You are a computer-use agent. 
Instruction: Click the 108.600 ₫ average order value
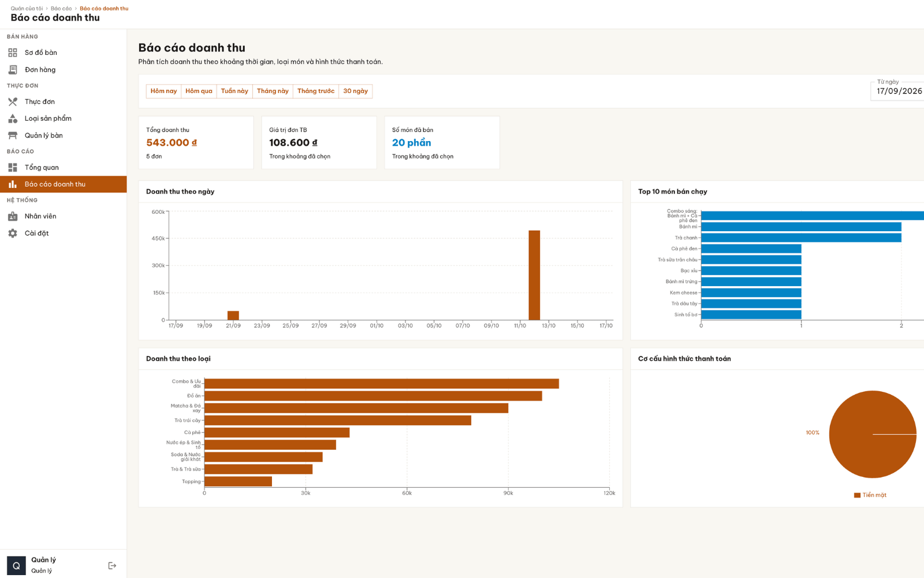pos(293,143)
